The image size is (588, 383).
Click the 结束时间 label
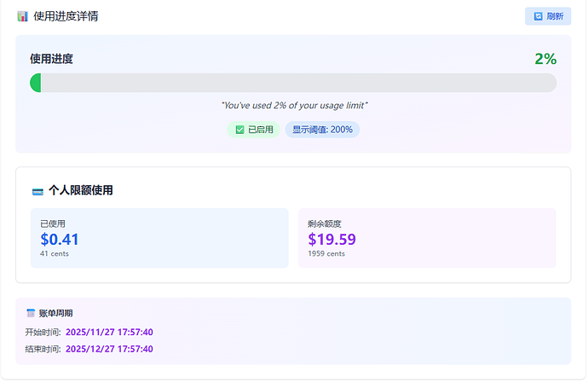click(43, 349)
